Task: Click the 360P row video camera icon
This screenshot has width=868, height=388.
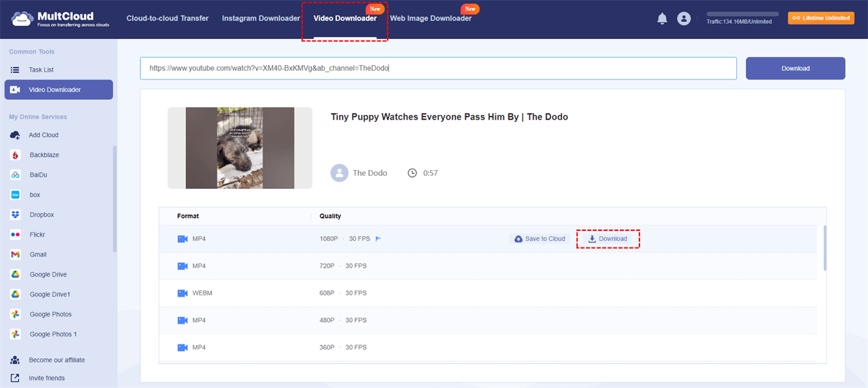Action: pyautogui.click(x=182, y=347)
